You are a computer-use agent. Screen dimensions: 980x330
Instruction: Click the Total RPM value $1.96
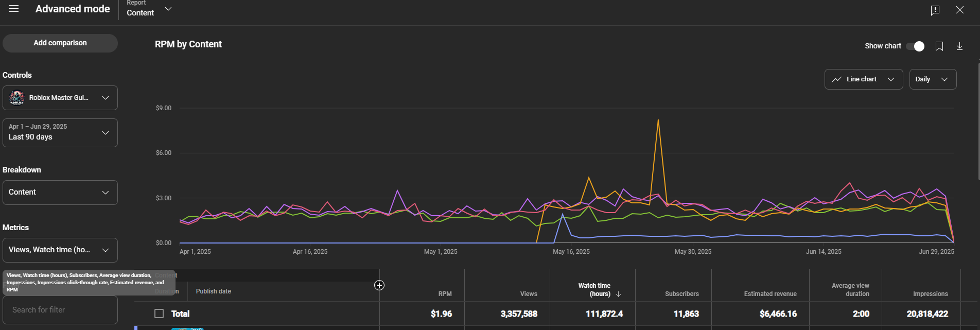[x=441, y=314]
